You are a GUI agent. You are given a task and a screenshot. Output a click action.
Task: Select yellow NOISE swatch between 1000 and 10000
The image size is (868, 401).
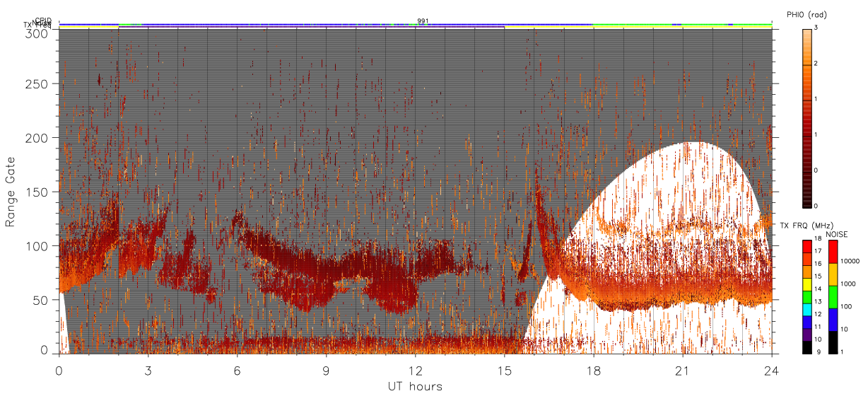pyautogui.click(x=833, y=274)
